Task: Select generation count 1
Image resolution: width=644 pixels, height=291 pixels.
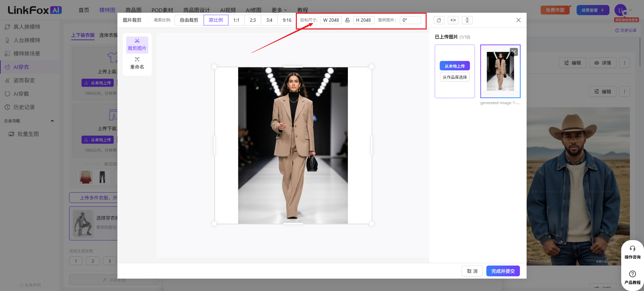Action: click(76, 261)
